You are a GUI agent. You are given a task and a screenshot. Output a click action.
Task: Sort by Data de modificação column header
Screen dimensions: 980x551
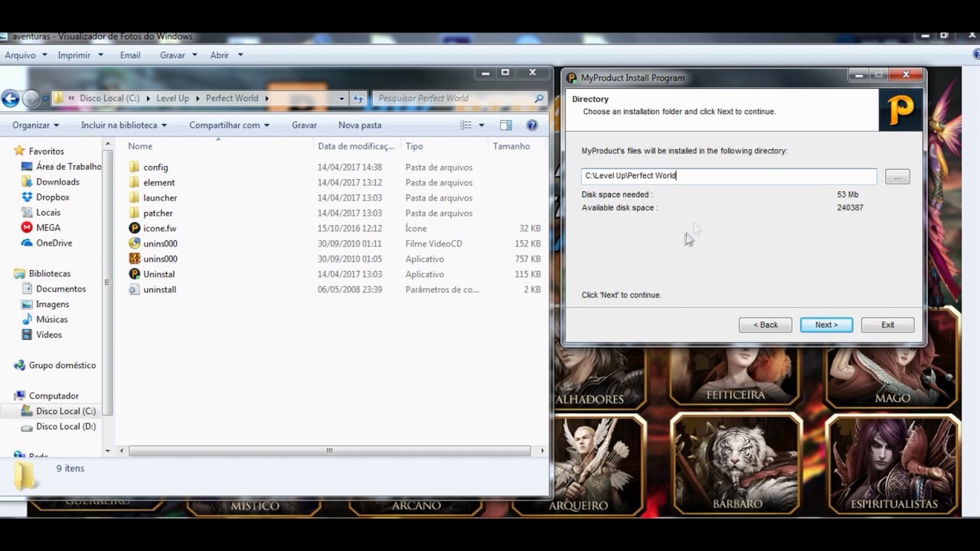(x=358, y=146)
